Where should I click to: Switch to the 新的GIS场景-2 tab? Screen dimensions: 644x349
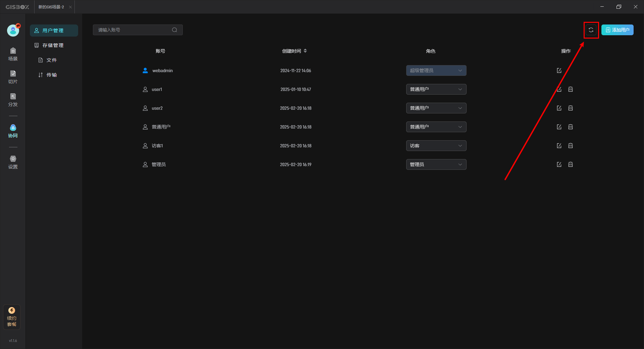point(51,7)
